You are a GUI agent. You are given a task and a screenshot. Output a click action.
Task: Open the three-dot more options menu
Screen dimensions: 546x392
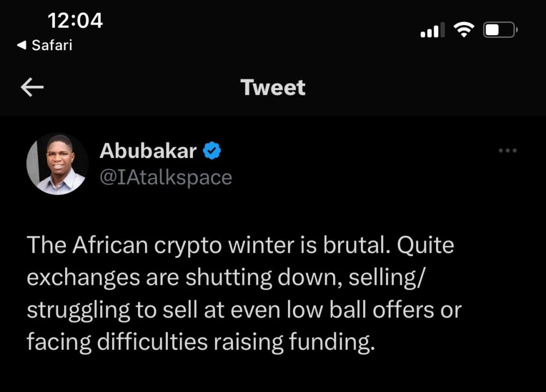[x=508, y=151]
